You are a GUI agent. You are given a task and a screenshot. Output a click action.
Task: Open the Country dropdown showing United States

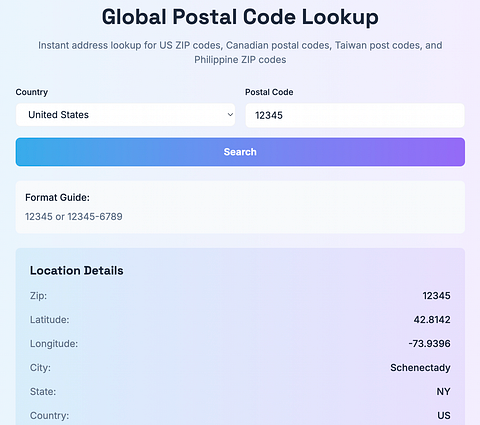click(125, 115)
